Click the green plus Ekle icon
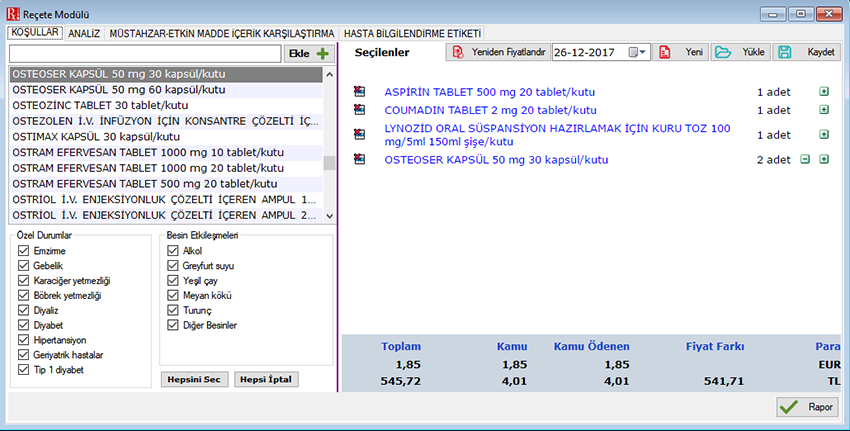 click(x=322, y=54)
